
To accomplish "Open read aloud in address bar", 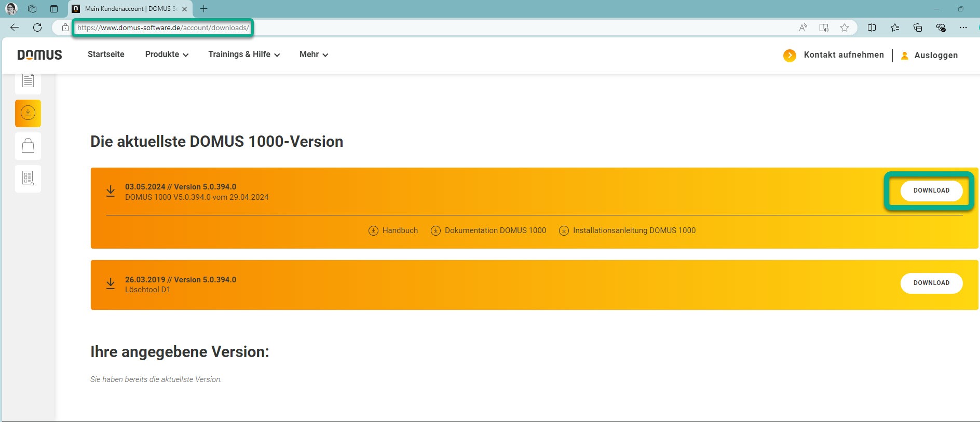I will pos(803,28).
